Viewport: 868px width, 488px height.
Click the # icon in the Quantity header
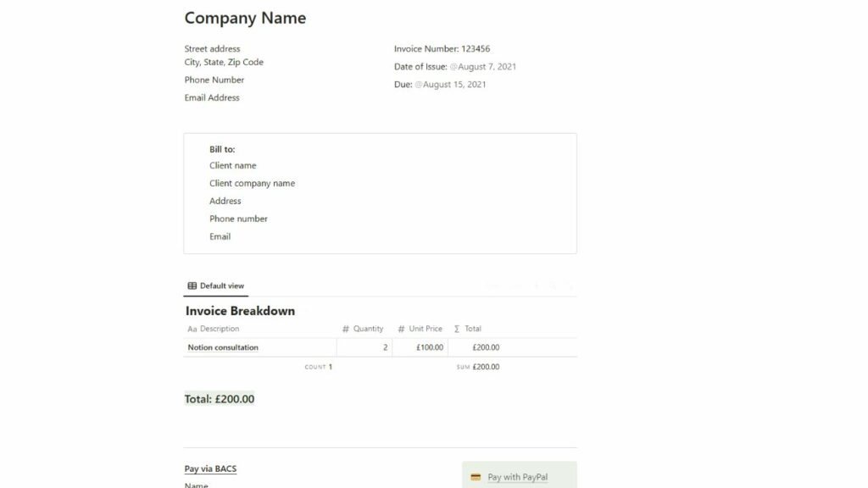(344, 329)
